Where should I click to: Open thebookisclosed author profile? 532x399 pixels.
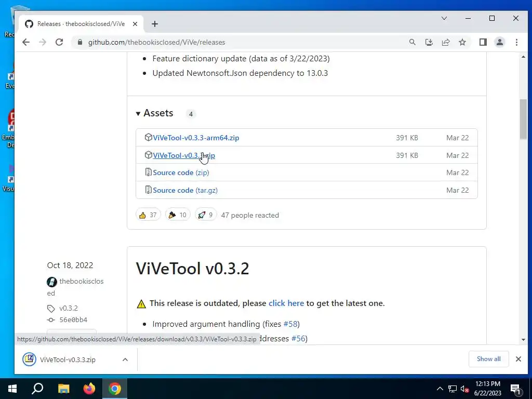coord(82,281)
